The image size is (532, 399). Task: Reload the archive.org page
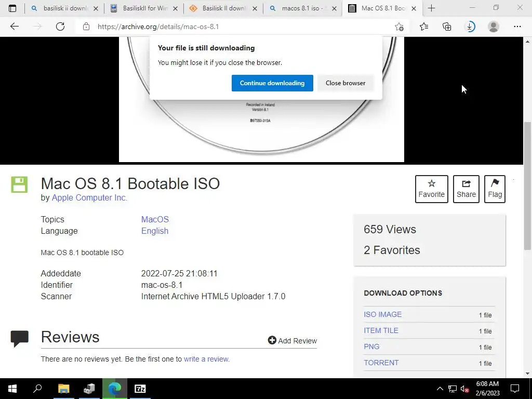click(x=60, y=26)
